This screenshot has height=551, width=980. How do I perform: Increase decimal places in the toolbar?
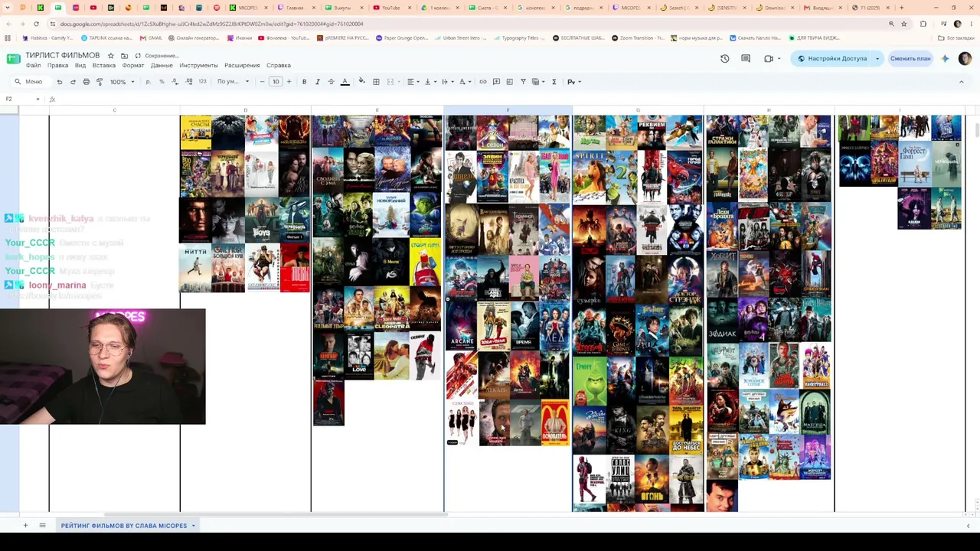click(188, 82)
